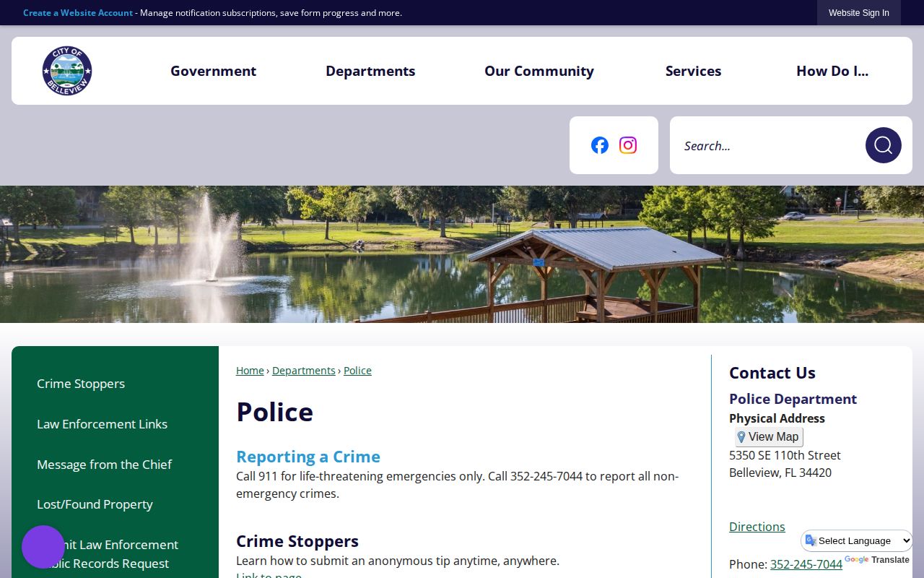Click the Website Sign In button

click(859, 13)
